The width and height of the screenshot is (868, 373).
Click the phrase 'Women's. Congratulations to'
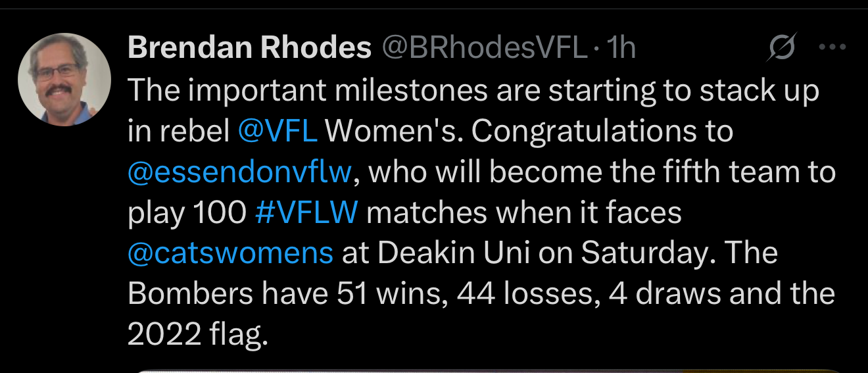(529, 132)
